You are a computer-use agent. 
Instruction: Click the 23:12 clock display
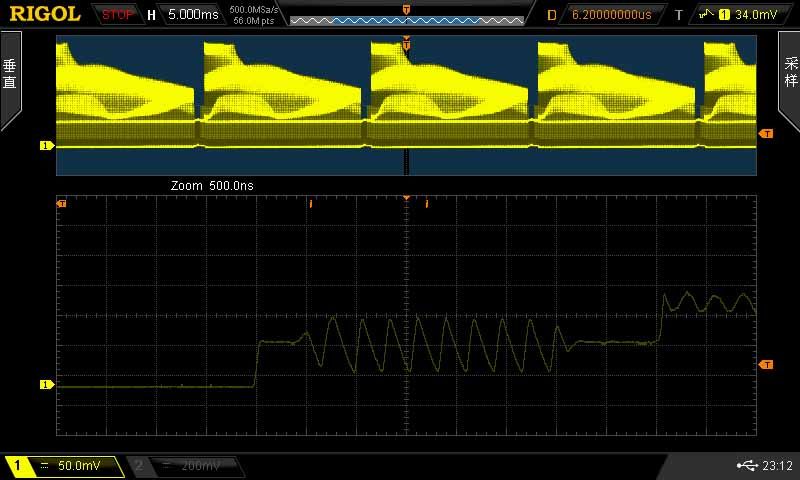[x=776, y=465]
